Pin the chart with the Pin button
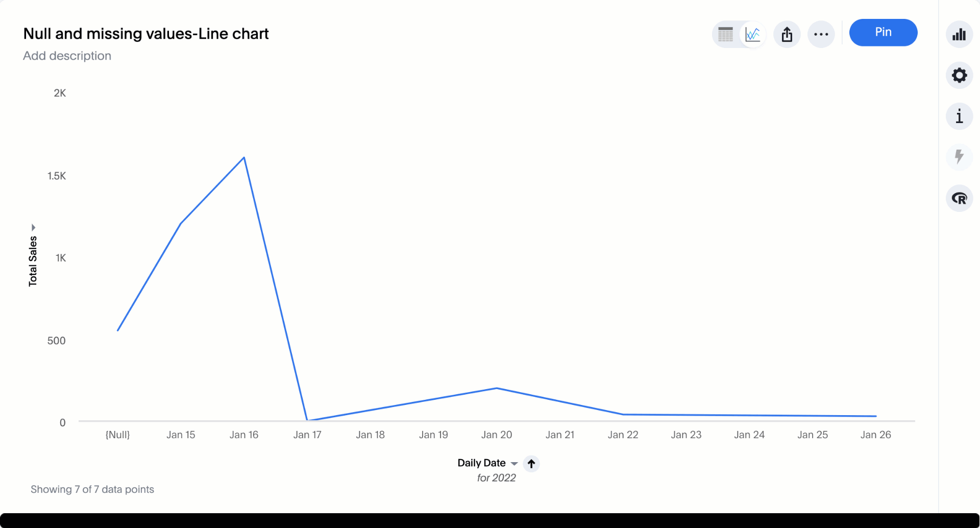 point(883,32)
